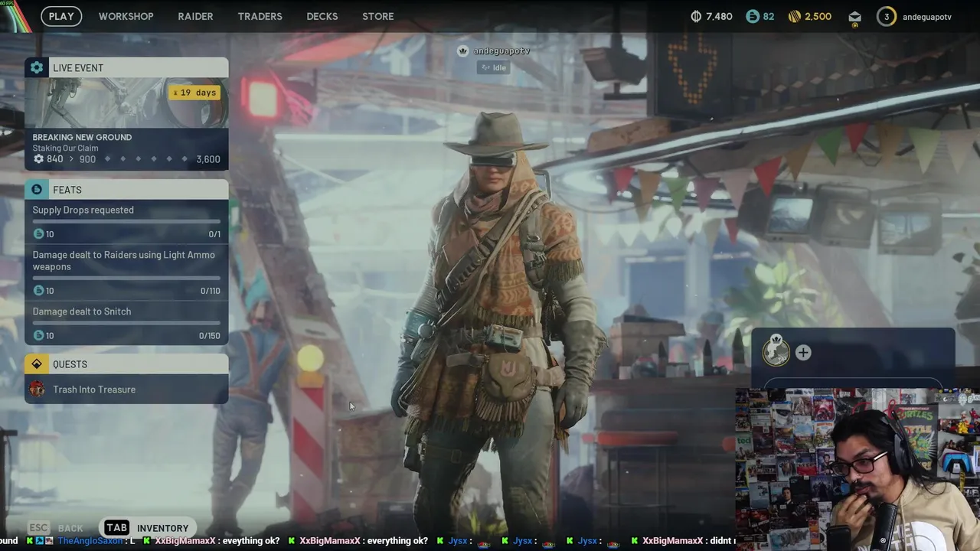Click the level 3 badge
The height and width of the screenshot is (551, 980).
pyautogui.click(x=886, y=16)
